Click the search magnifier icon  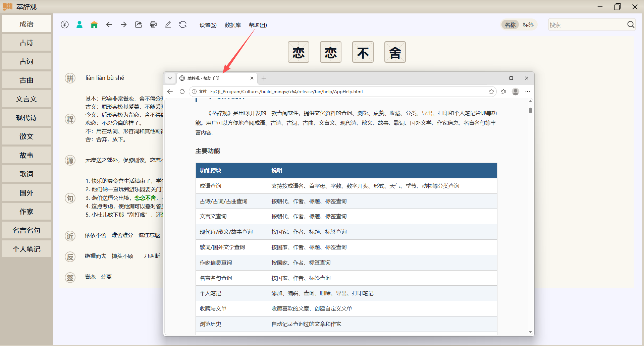coord(631,24)
